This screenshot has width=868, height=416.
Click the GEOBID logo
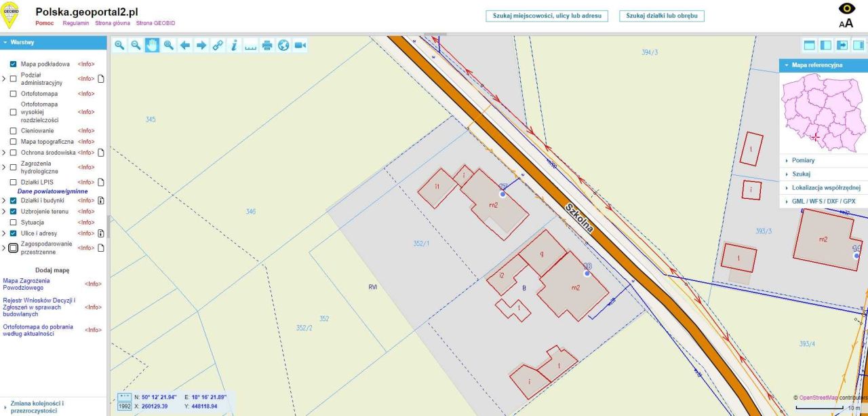10,15
